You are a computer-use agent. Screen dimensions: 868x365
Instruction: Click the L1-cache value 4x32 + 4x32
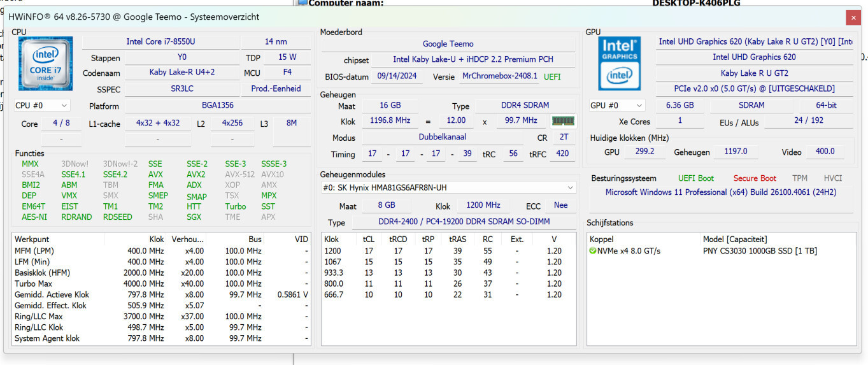tap(158, 123)
